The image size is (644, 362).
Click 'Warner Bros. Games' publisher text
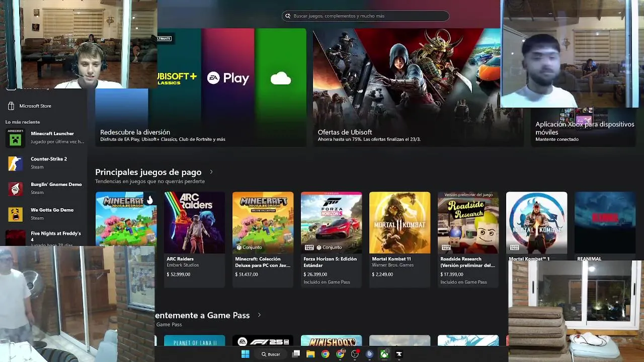tap(392, 265)
